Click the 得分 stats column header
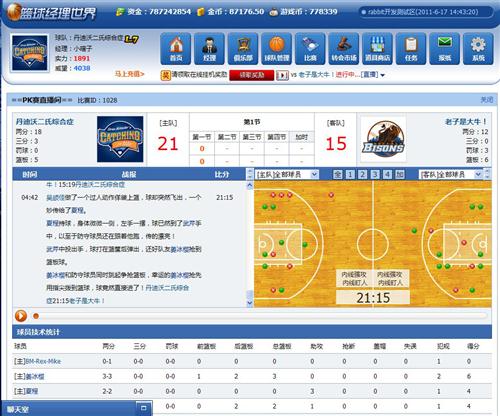Screen dimensions: 500x416 click(x=473, y=346)
